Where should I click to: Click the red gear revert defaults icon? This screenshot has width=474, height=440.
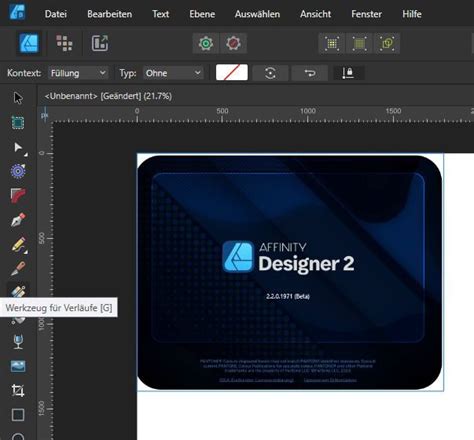pyautogui.click(x=233, y=43)
